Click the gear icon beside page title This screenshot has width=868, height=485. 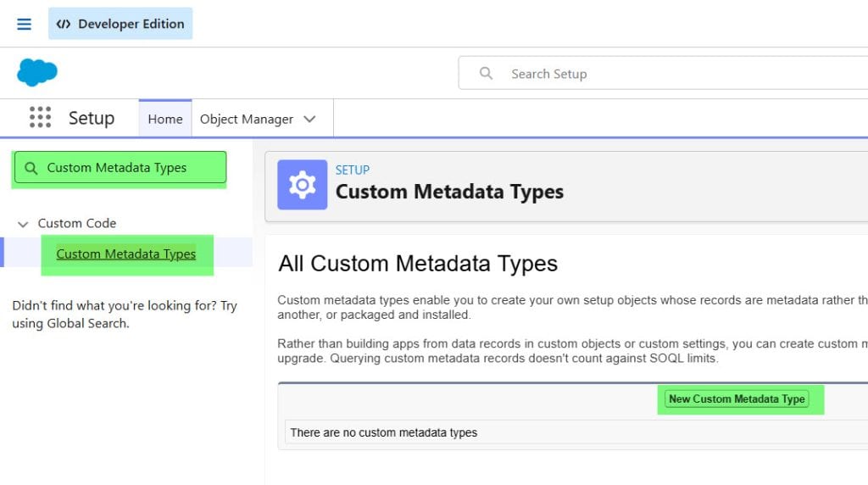click(x=303, y=185)
